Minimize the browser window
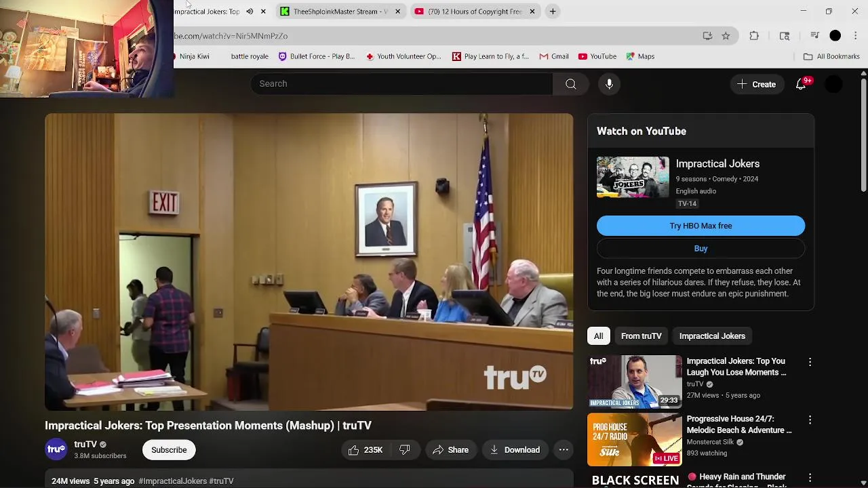This screenshot has width=868, height=488. (804, 12)
